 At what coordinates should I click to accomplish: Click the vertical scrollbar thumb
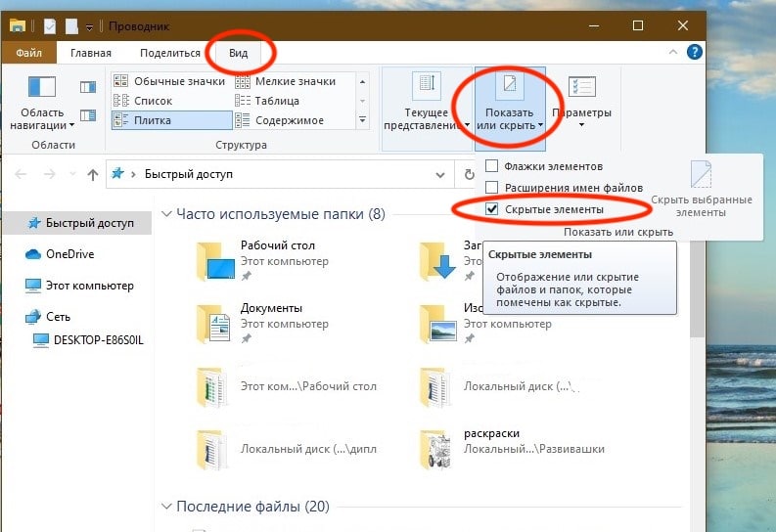point(697,289)
